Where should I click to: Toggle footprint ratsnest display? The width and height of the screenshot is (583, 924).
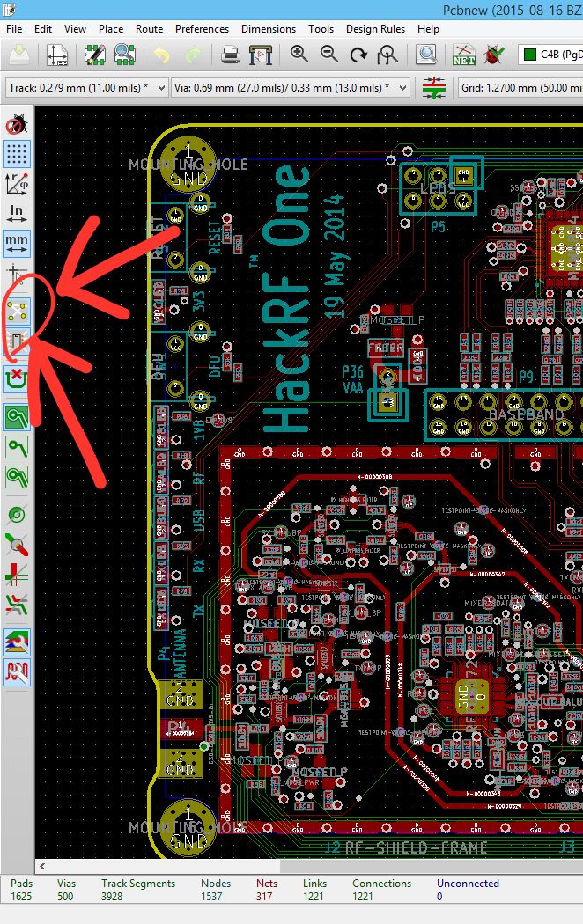[17, 341]
